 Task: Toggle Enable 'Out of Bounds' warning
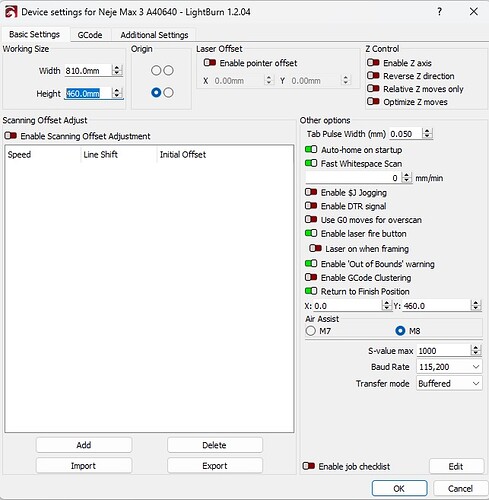tap(311, 263)
